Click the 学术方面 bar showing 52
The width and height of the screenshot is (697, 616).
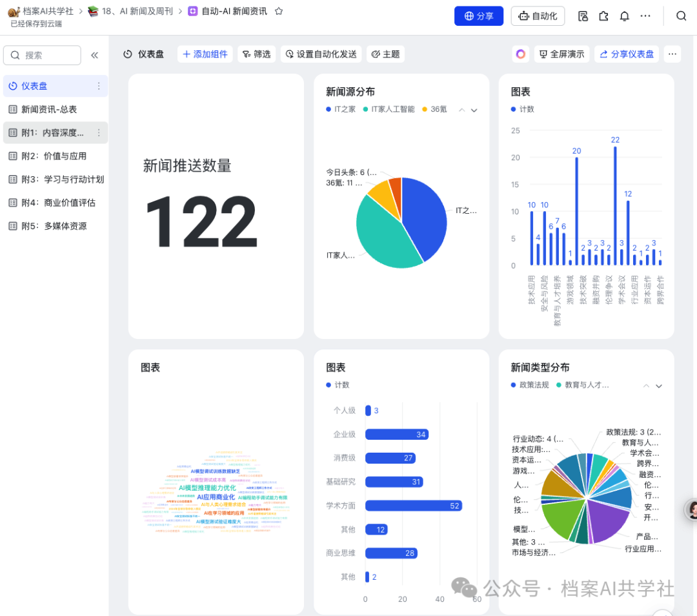click(414, 506)
